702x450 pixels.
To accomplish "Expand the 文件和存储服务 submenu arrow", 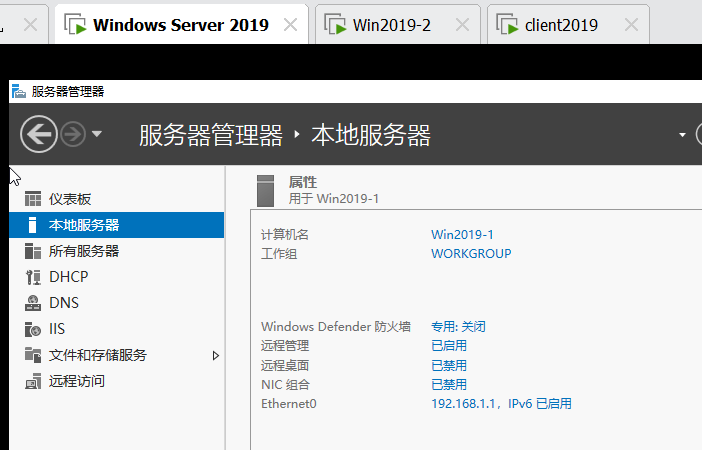I will (x=215, y=356).
